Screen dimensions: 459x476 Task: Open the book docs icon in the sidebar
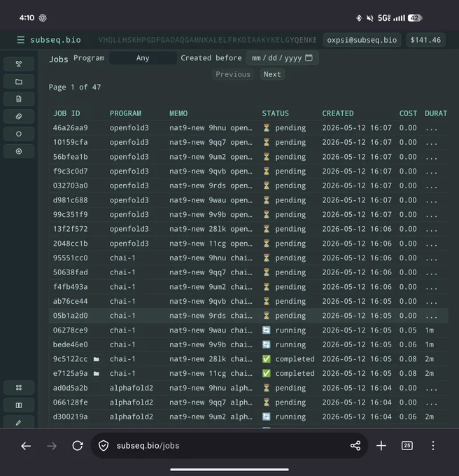[x=19, y=405]
